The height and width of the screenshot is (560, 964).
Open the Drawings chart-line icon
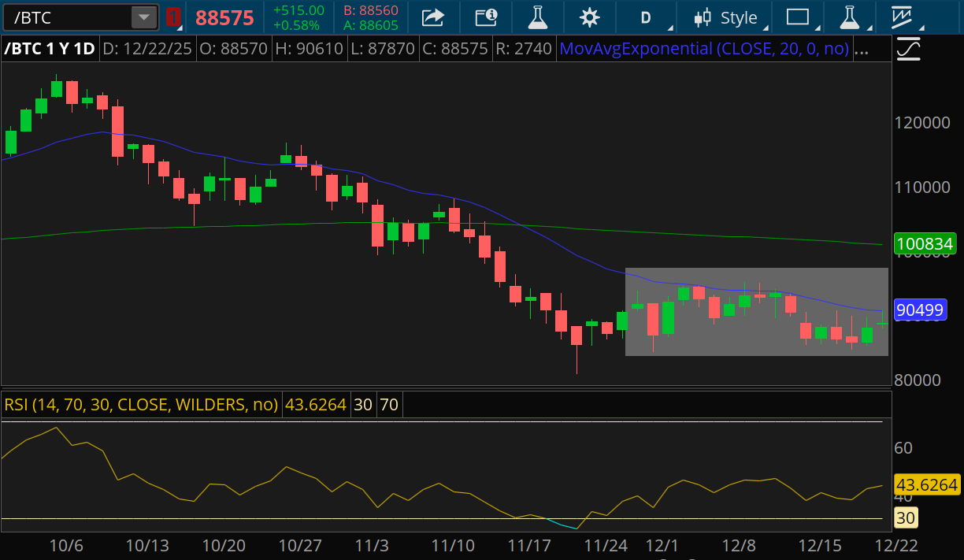pos(902,17)
